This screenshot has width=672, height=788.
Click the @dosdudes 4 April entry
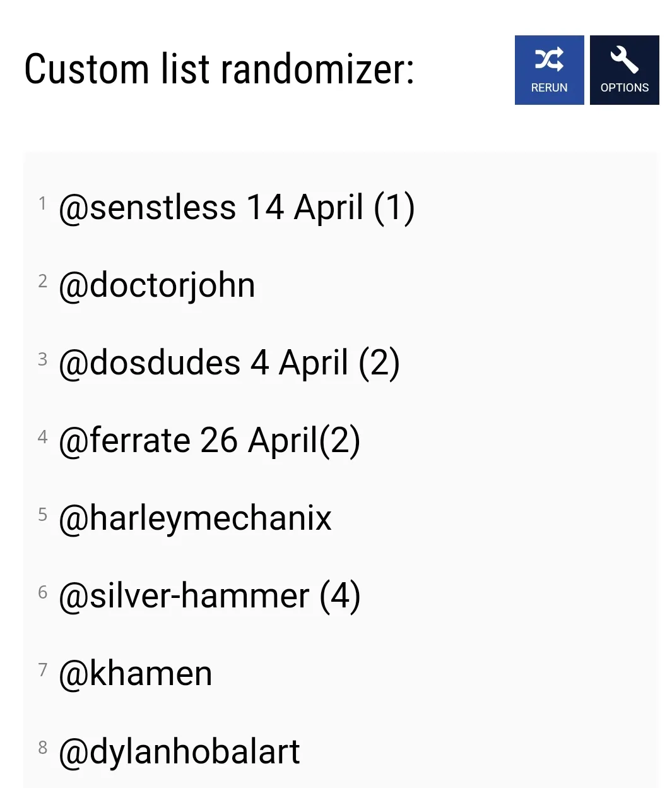point(228,363)
